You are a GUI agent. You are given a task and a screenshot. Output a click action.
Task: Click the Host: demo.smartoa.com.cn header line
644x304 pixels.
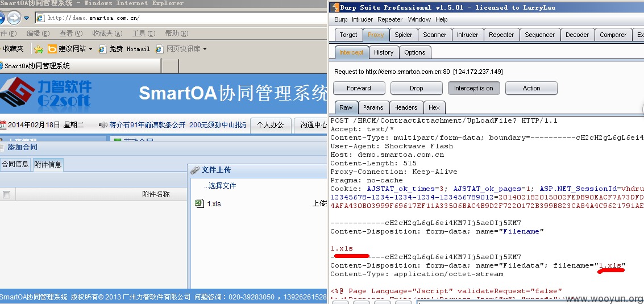pos(387,155)
